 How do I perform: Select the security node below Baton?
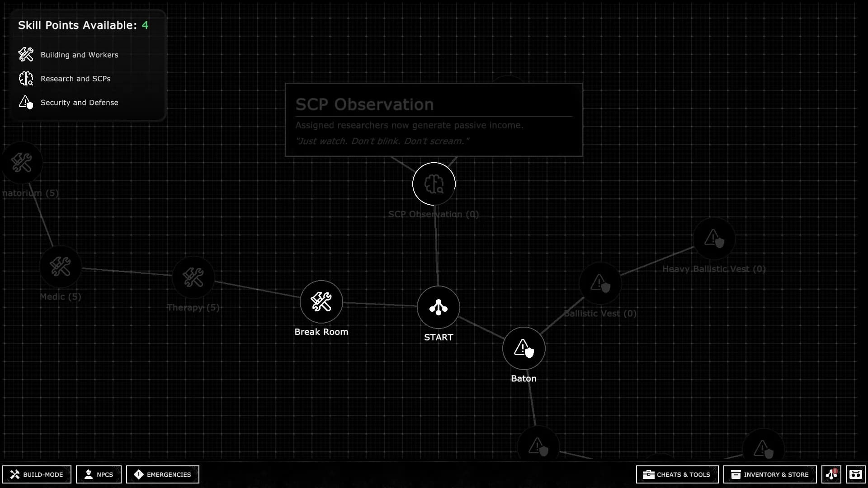538,445
